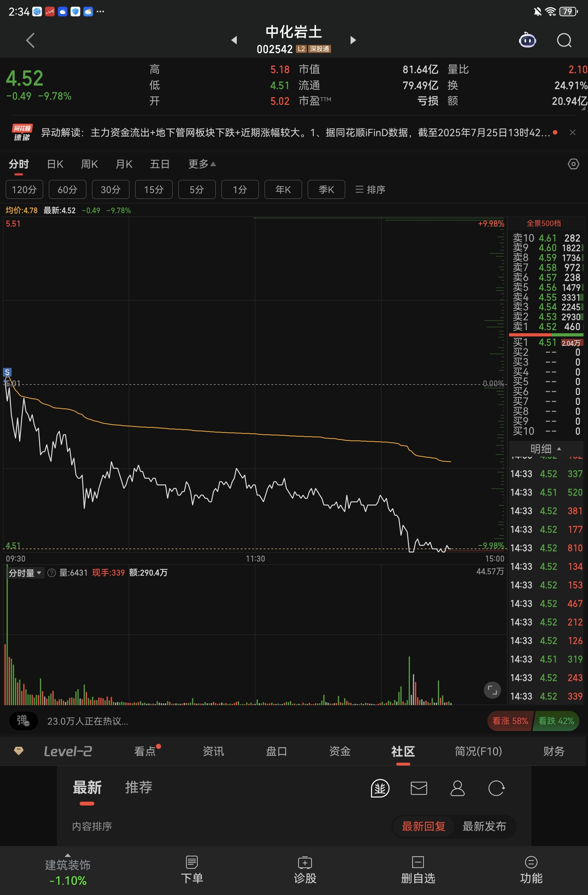Tap 卖1 row at price 4.52
The height and width of the screenshot is (895, 588).
(547, 327)
